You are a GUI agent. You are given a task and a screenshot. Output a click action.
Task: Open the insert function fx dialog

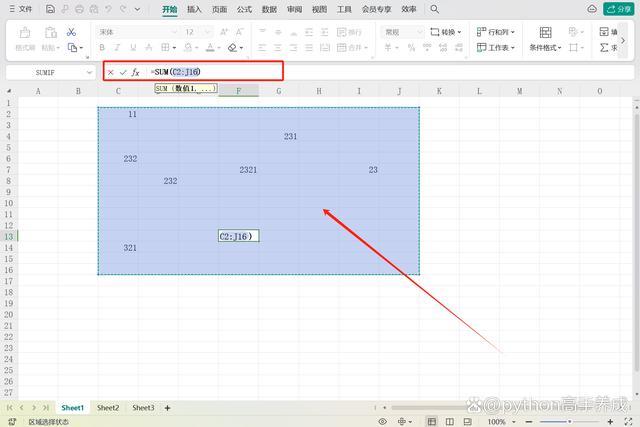[136, 73]
